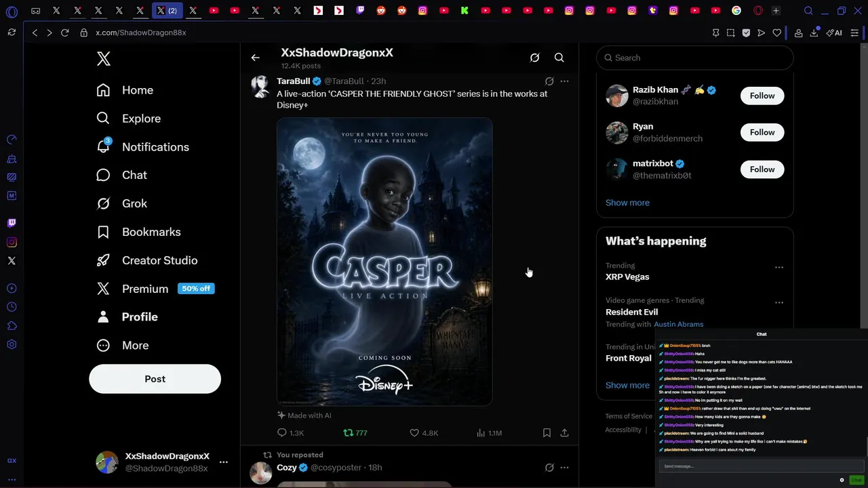
Task: Click the Post button
Action: (155, 379)
